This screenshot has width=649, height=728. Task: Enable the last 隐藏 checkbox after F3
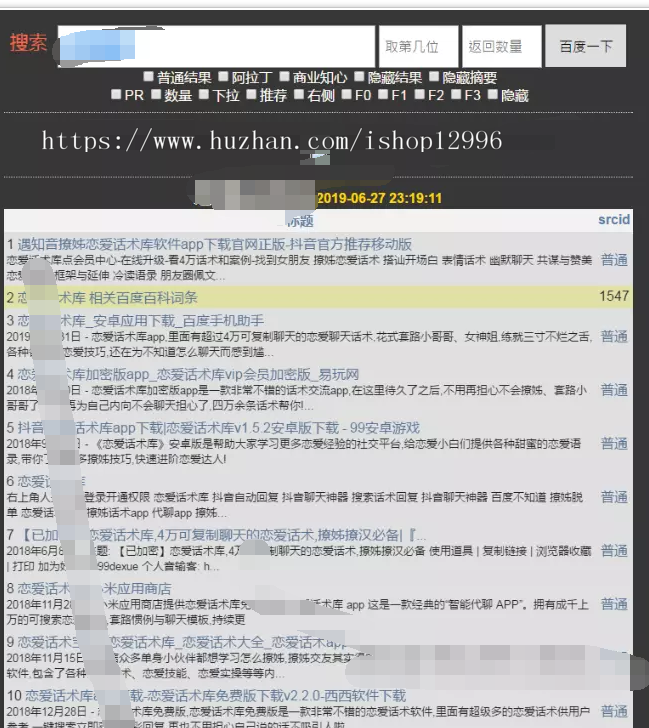point(493,95)
